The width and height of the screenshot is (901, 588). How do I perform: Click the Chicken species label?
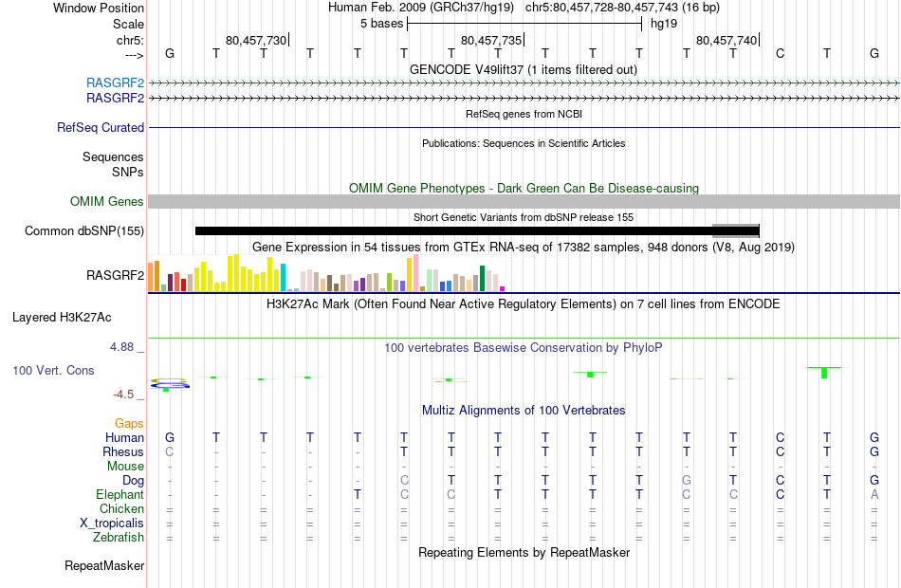click(x=121, y=509)
